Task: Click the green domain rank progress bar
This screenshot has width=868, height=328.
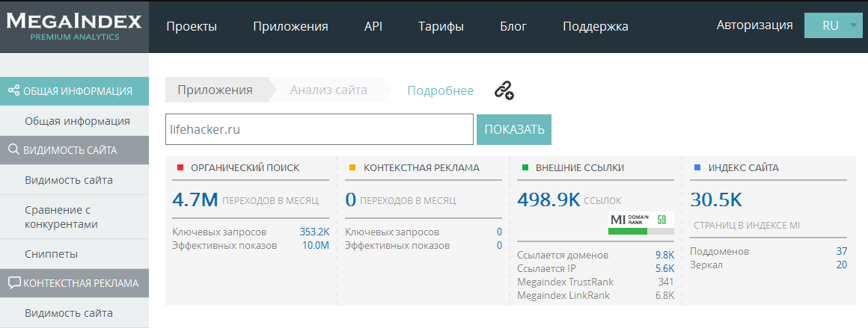Action: [641, 231]
